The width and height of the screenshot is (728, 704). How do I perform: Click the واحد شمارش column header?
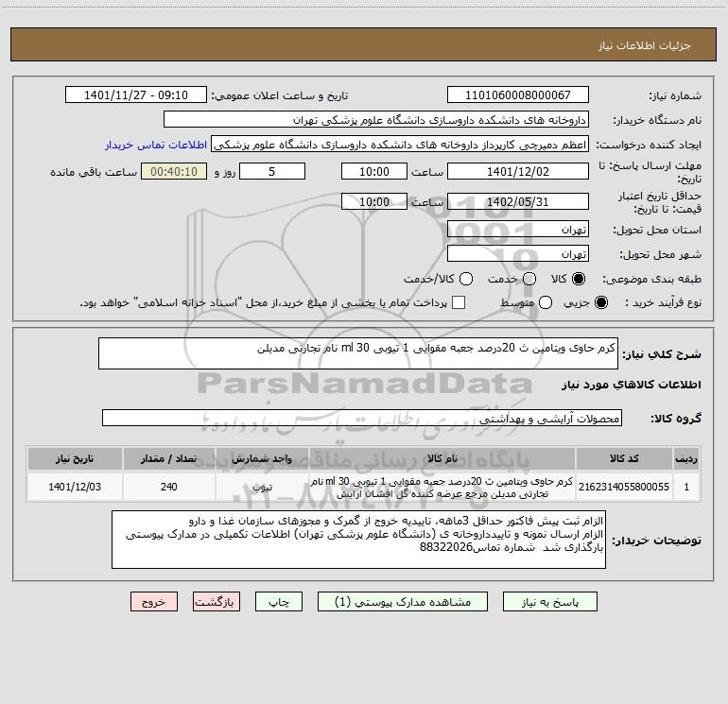click(x=262, y=458)
